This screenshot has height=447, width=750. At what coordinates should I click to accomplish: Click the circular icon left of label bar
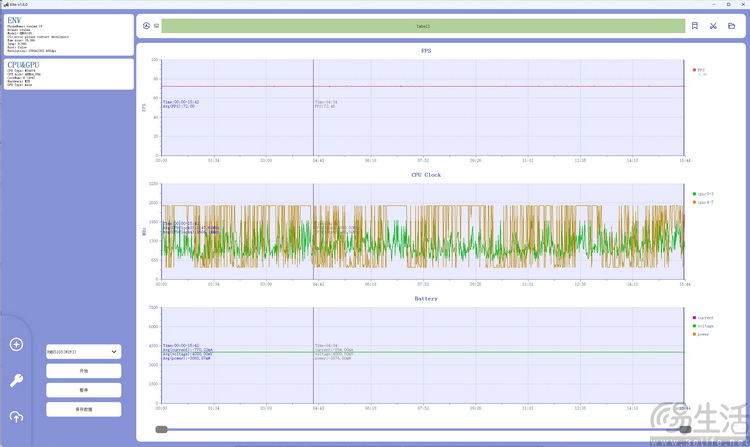[146, 26]
